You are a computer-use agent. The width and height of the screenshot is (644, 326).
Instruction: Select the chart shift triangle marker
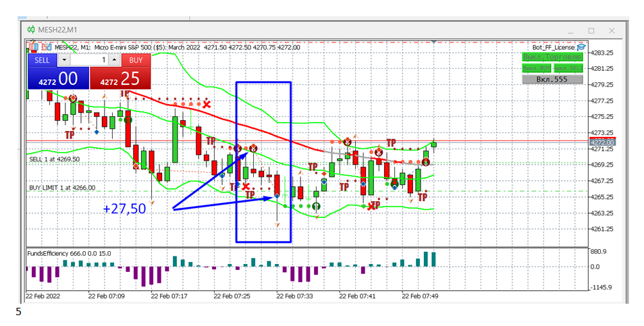click(433, 43)
